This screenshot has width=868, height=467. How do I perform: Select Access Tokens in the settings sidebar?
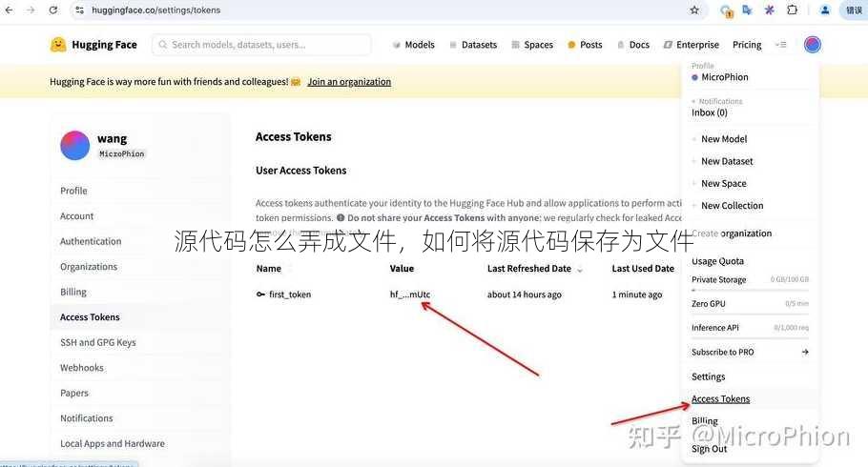coord(90,317)
